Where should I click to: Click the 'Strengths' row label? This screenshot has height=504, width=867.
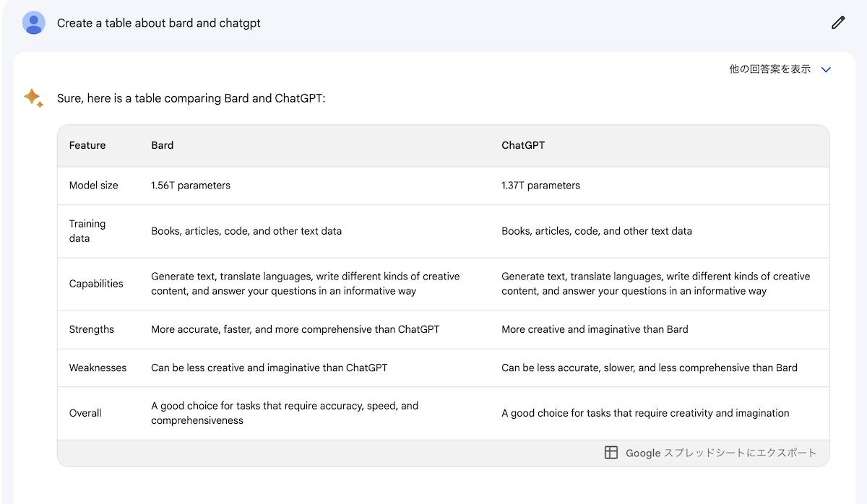coord(92,329)
